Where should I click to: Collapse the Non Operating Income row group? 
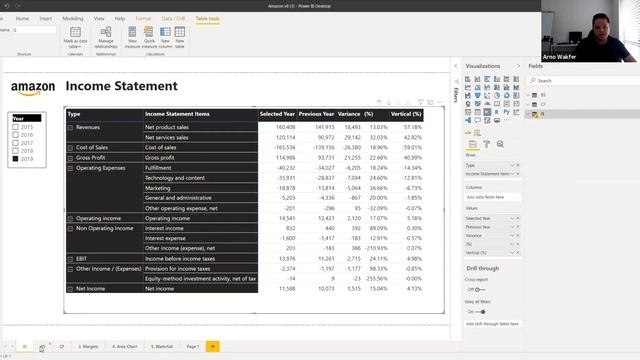pyautogui.click(x=70, y=229)
